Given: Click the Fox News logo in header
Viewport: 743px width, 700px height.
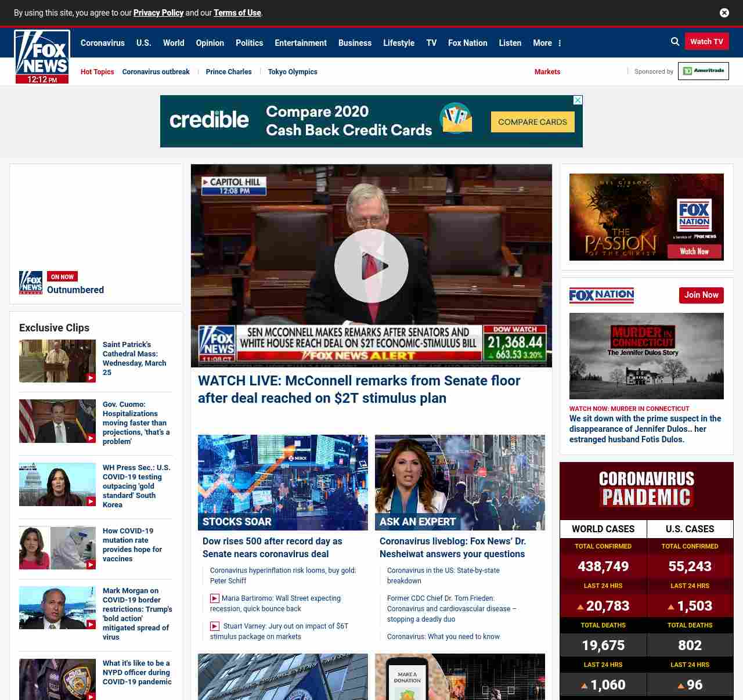Looking at the screenshot, I should click(x=42, y=56).
